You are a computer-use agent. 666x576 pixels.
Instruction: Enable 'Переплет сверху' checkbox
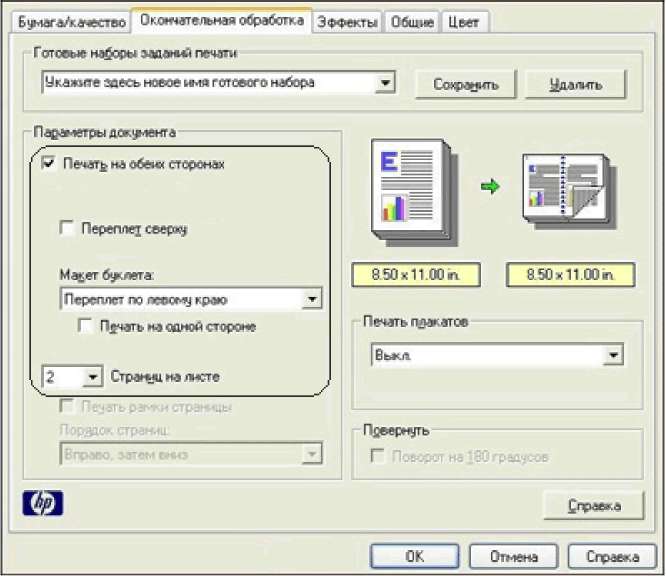68,229
